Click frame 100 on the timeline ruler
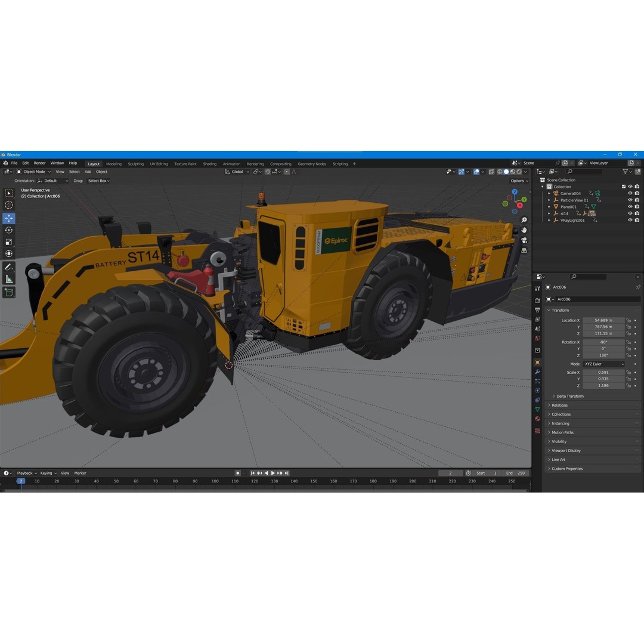Viewport: 644px width, 644px height. 215,481
